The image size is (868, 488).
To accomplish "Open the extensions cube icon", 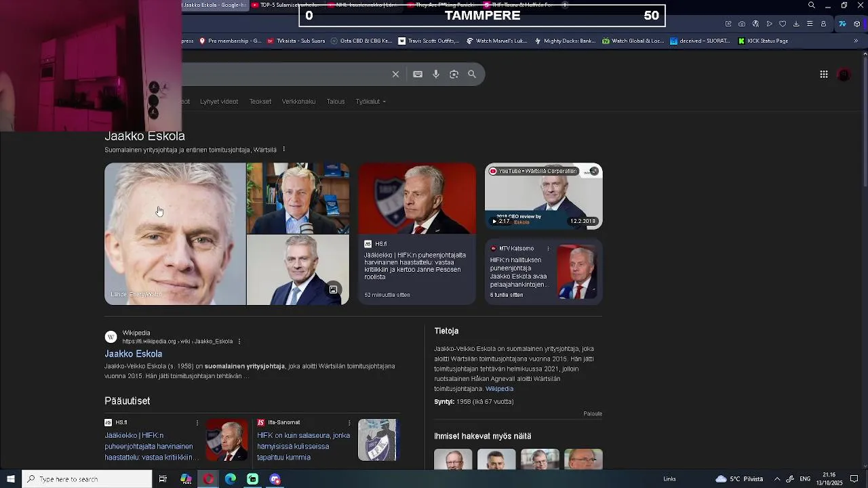I will click(857, 24).
